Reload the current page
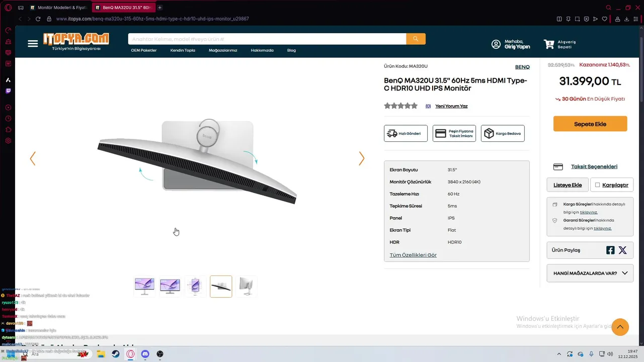Viewport: 644px width, 362px height. [38, 19]
